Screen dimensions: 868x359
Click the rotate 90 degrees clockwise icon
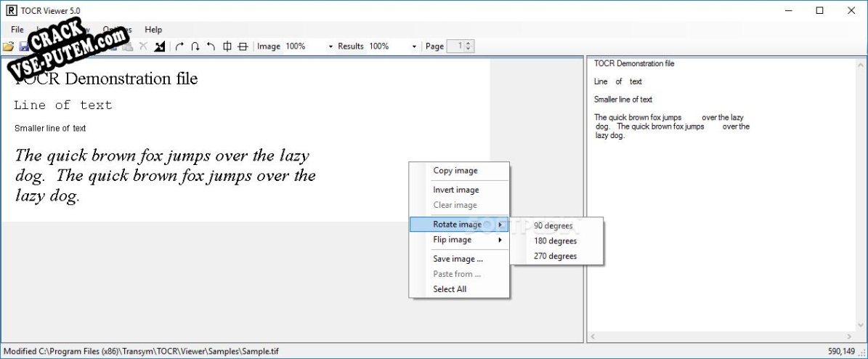179,47
